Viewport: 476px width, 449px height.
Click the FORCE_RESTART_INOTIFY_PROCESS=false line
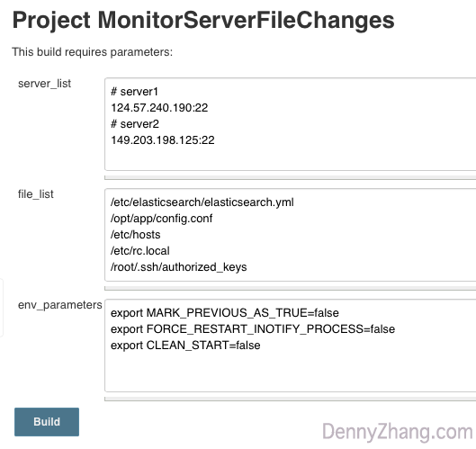253,329
